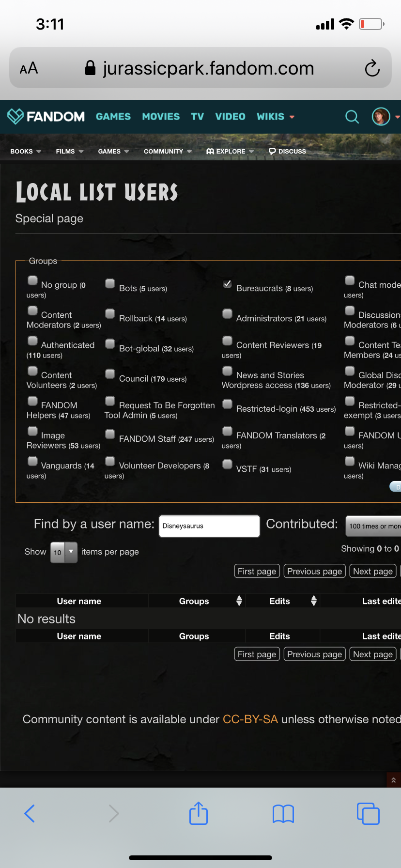Check the Bots group checkbox

(x=110, y=283)
